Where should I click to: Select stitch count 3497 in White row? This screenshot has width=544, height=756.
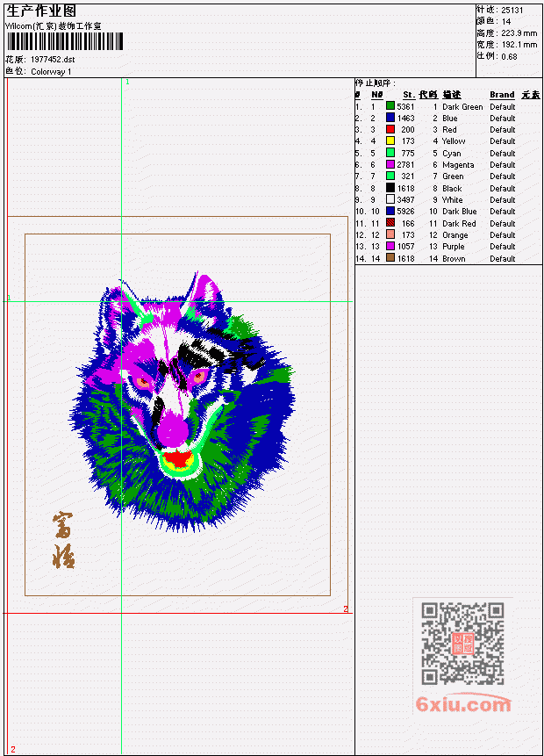405,200
